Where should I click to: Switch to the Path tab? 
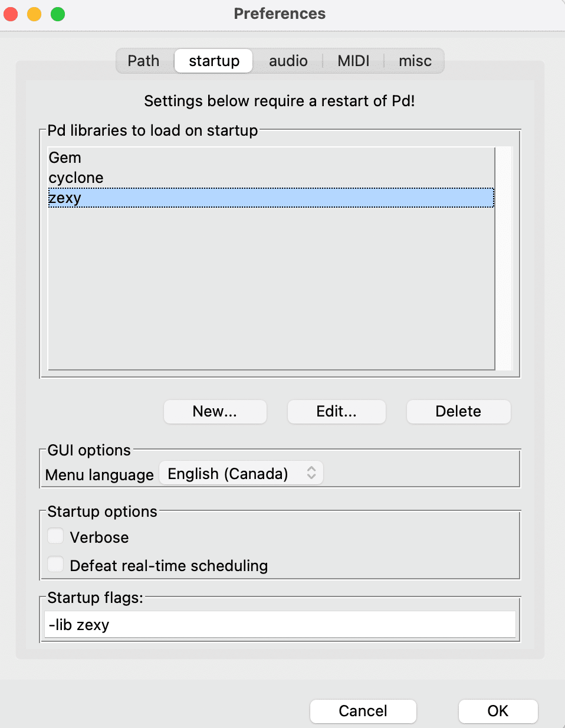[143, 61]
